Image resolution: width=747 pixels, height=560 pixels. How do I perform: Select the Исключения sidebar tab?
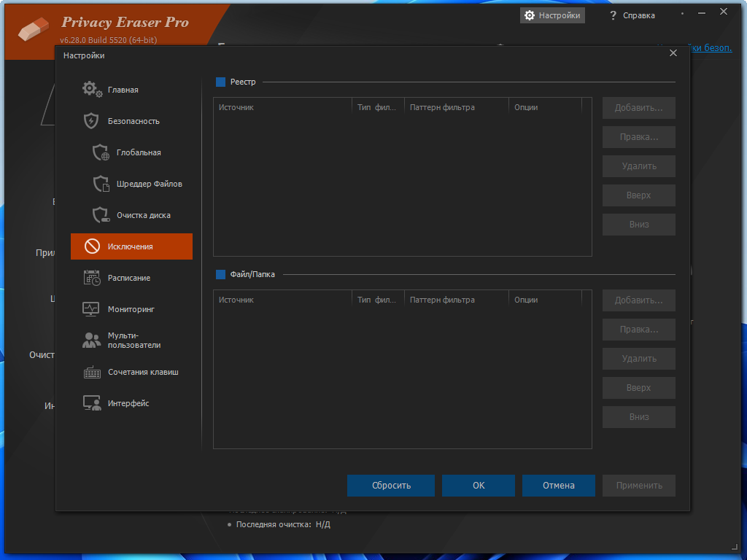pos(131,246)
